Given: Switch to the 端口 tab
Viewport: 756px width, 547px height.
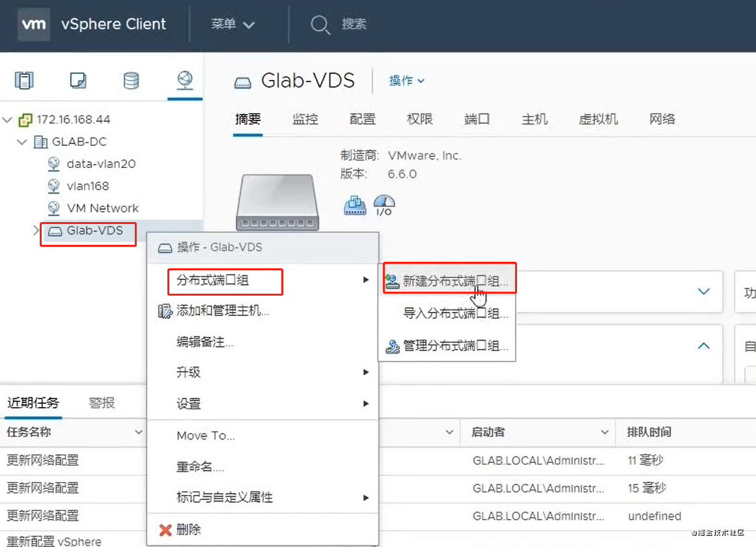Looking at the screenshot, I should pos(477,119).
